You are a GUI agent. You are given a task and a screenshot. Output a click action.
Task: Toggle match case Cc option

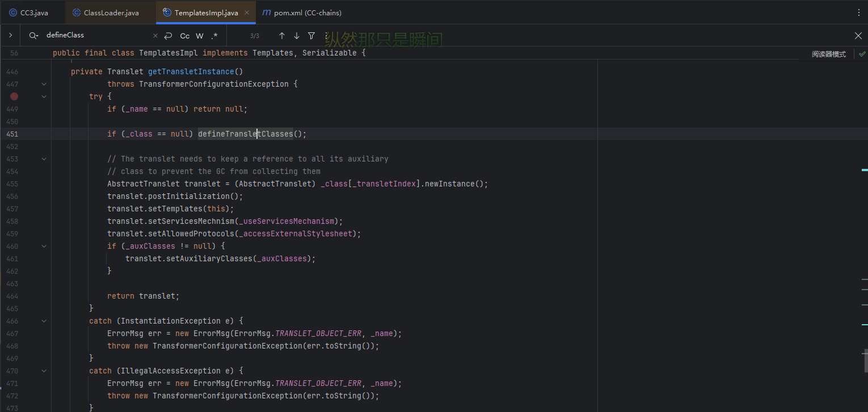click(185, 36)
